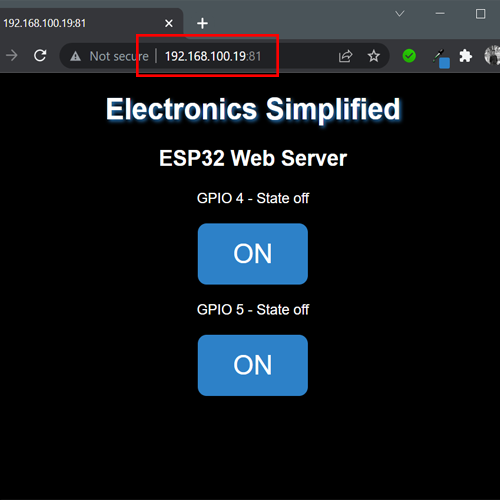Expand the tab search chevron
Screen dimensions: 500x500
pyautogui.click(x=399, y=14)
